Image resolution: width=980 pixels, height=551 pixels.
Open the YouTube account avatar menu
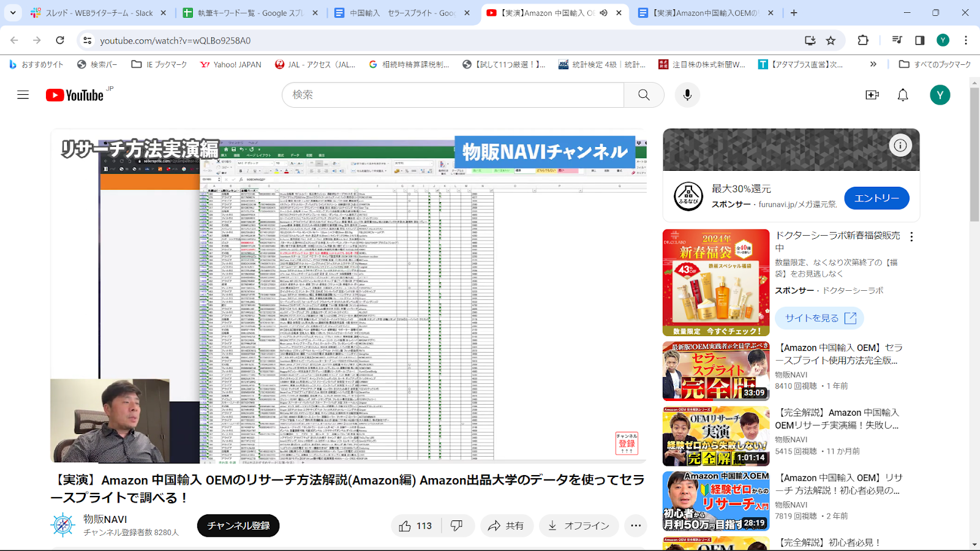pos(940,95)
